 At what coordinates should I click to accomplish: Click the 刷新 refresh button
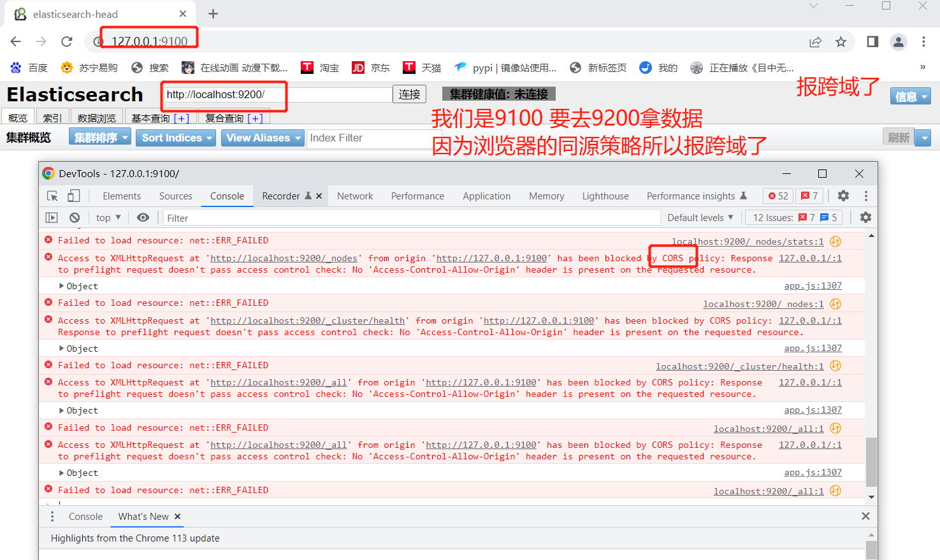899,138
